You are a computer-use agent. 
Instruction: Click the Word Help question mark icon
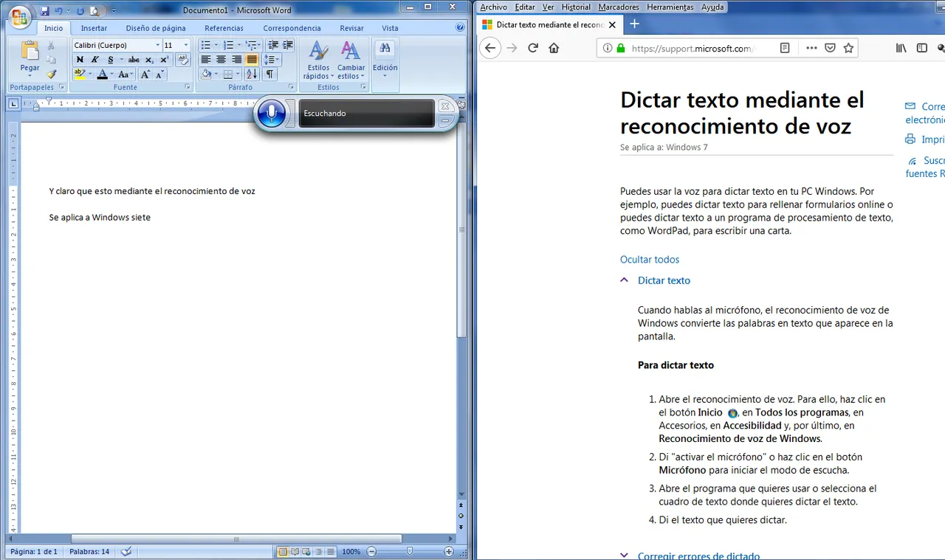tap(460, 27)
